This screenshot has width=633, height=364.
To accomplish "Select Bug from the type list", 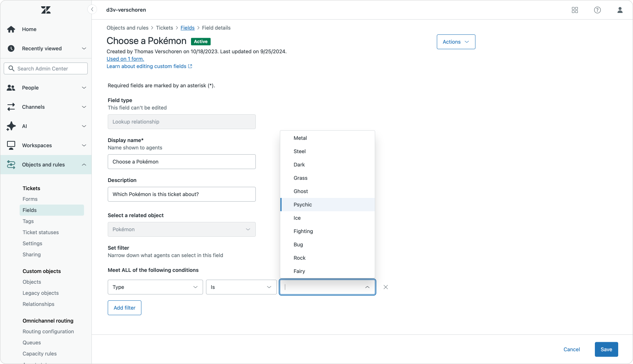I will click(x=328, y=245).
